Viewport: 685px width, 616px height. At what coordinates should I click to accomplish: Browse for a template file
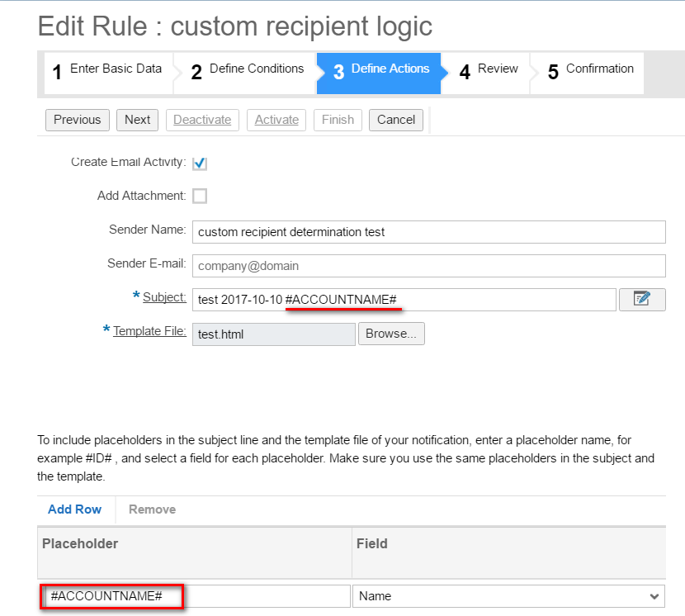click(x=391, y=334)
